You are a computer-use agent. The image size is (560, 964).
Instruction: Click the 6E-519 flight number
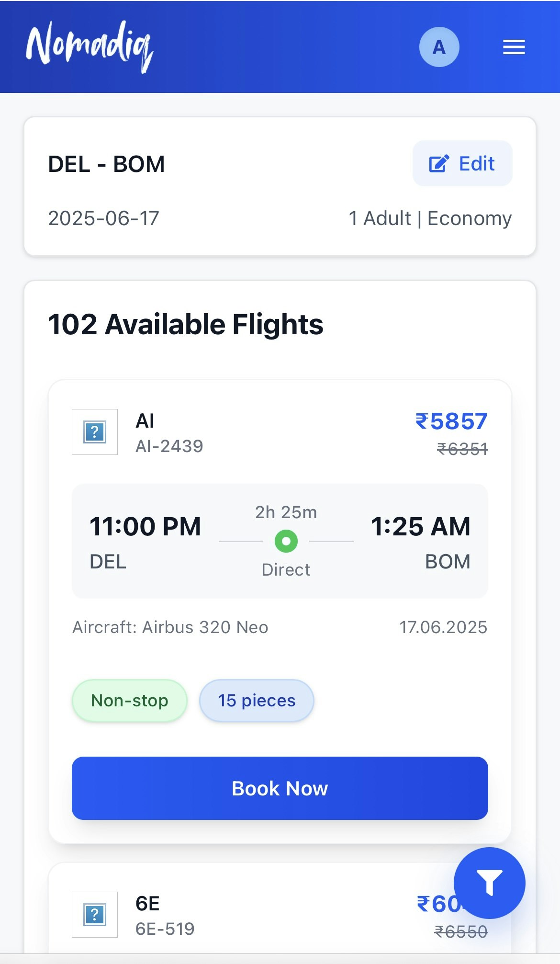(x=165, y=929)
